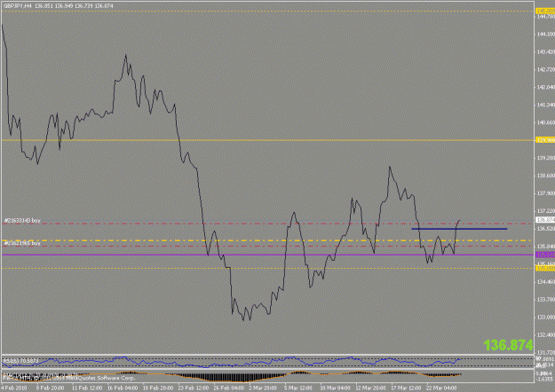Click the upper buy order label #2163314x
Image resolution: width=555 pixels, height=392 pixels.
[x=22, y=220]
